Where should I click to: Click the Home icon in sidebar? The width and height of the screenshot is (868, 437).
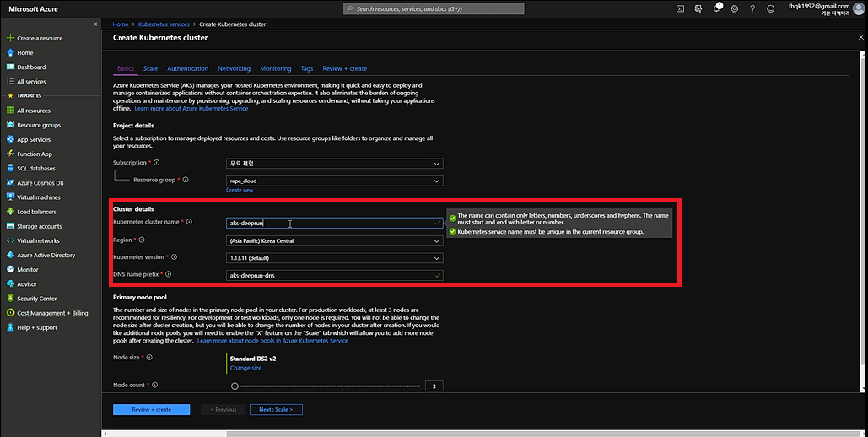pyautogui.click(x=10, y=52)
